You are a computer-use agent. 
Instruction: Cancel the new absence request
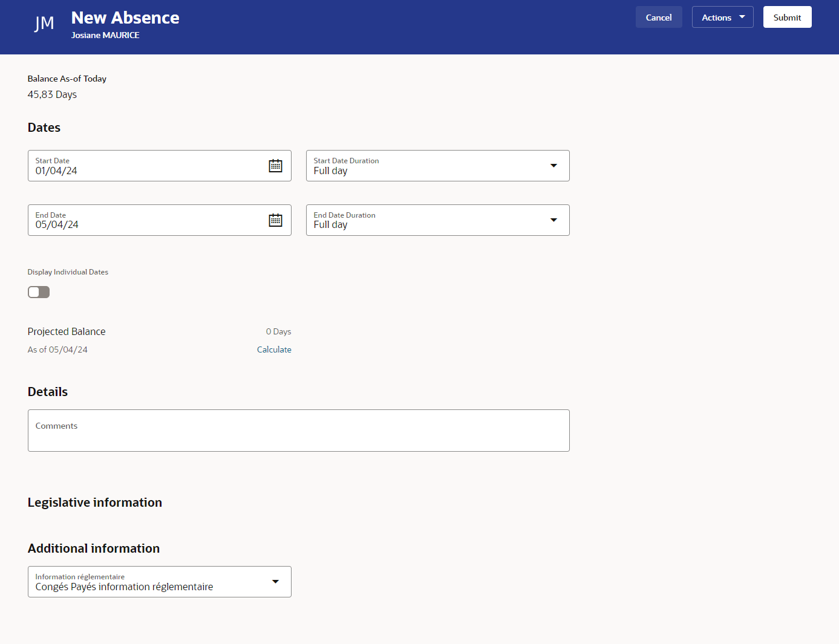pyautogui.click(x=658, y=17)
